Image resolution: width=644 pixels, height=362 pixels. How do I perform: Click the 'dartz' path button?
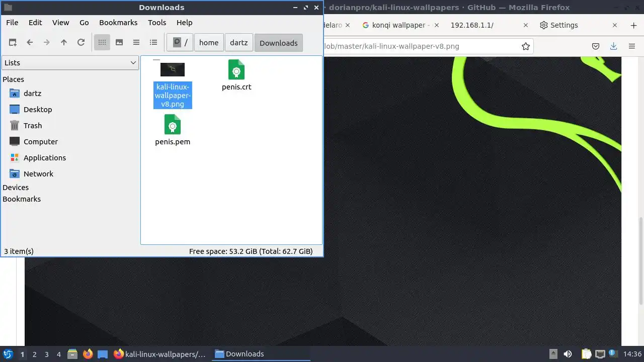[x=239, y=43]
